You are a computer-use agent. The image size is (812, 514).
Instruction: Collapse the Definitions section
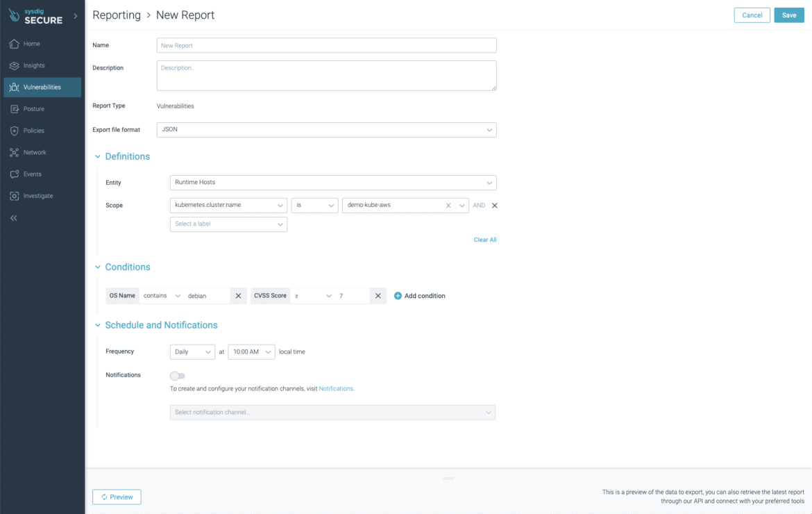97,156
